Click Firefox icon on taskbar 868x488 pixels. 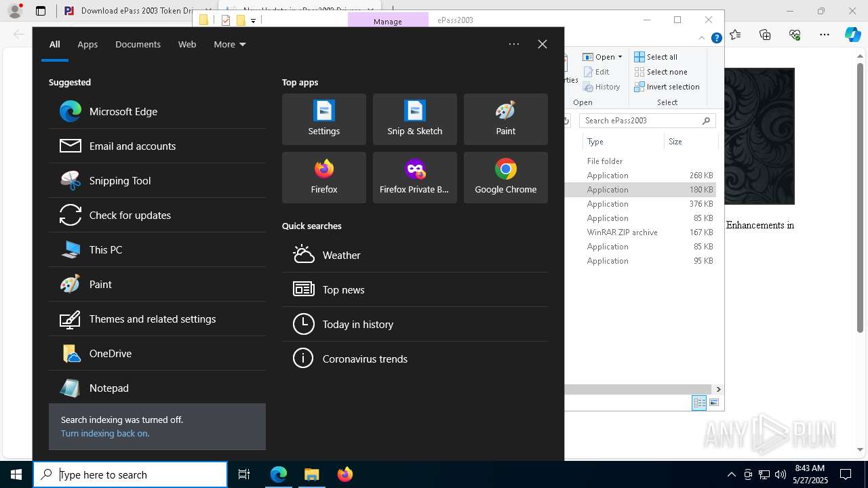pos(344,474)
